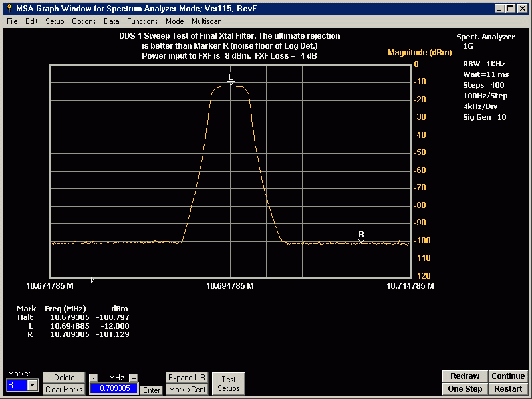The height and width of the screenshot is (399, 532).
Task: Click the Halt position arrow below the graph
Action: pos(92,281)
